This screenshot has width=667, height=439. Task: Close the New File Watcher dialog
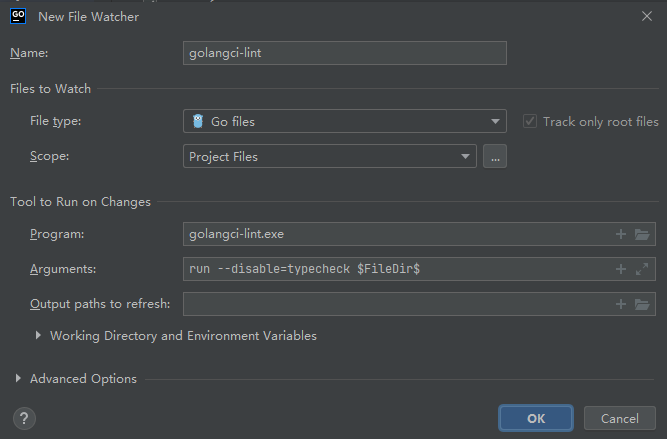(x=647, y=16)
